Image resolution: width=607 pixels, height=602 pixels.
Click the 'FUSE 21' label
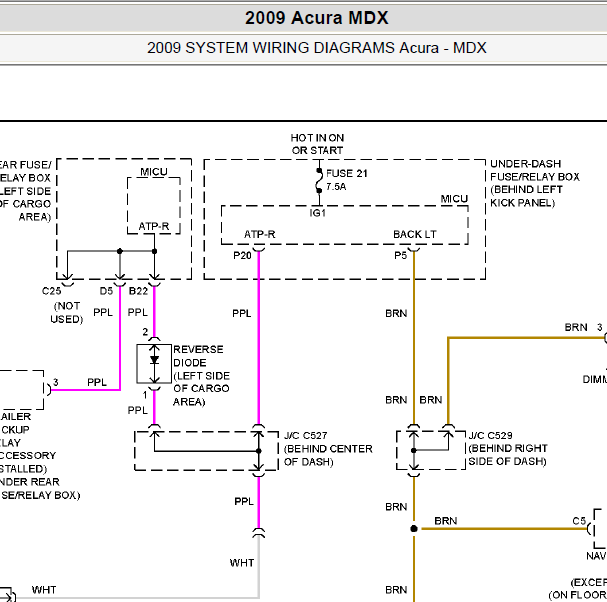click(x=346, y=173)
